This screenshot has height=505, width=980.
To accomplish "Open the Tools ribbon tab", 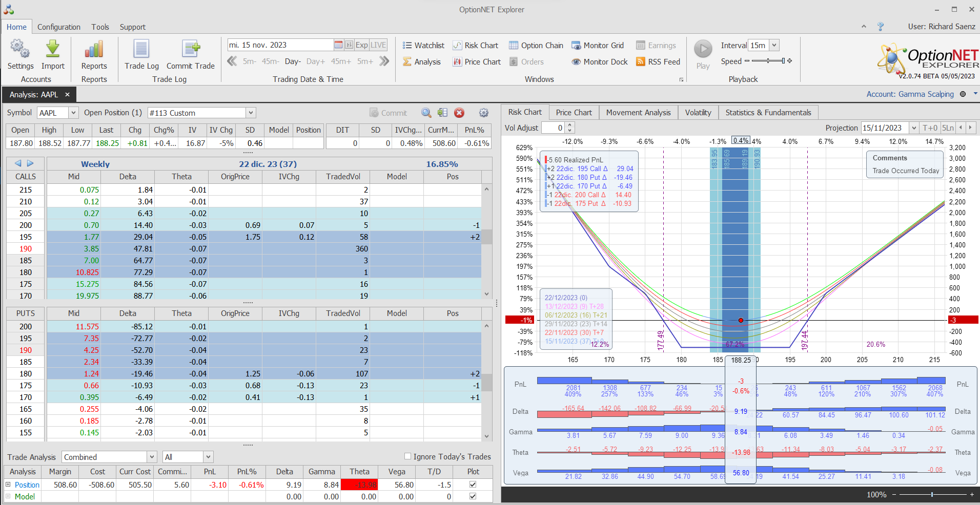I will click(x=100, y=27).
